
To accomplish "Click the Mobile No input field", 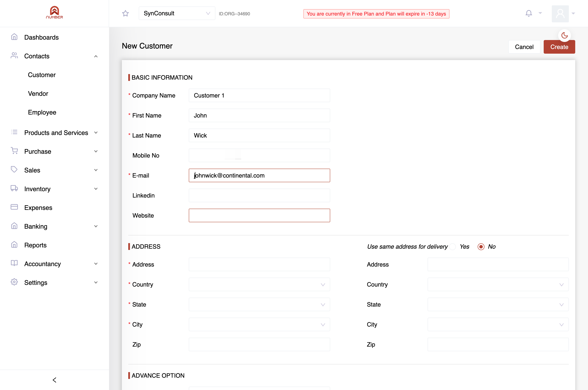I will pyautogui.click(x=259, y=155).
